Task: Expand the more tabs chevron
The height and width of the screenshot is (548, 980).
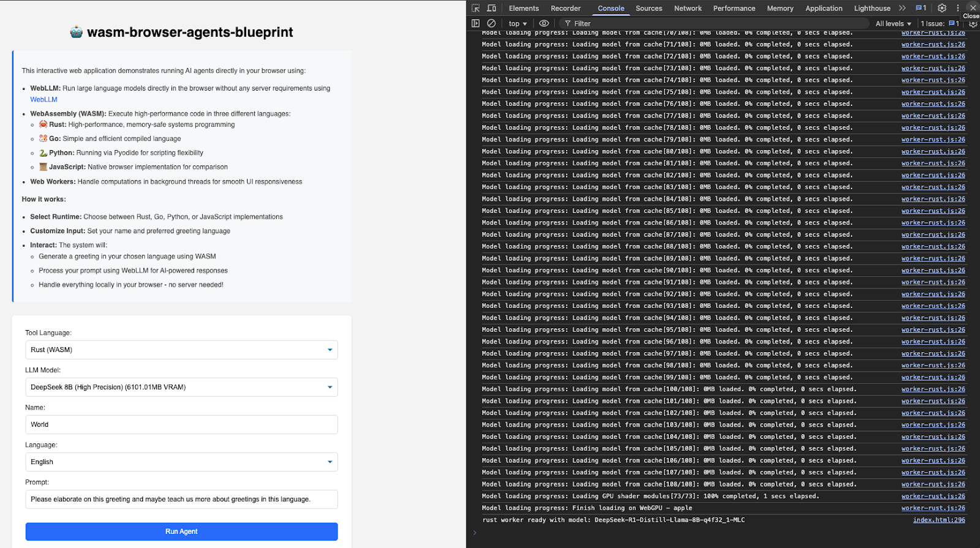Action: tap(902, 8)
